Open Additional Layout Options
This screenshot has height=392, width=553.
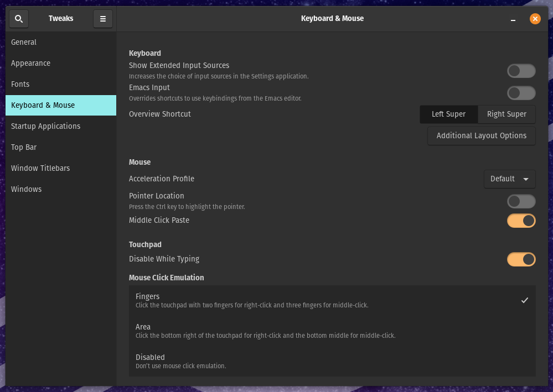481,135
